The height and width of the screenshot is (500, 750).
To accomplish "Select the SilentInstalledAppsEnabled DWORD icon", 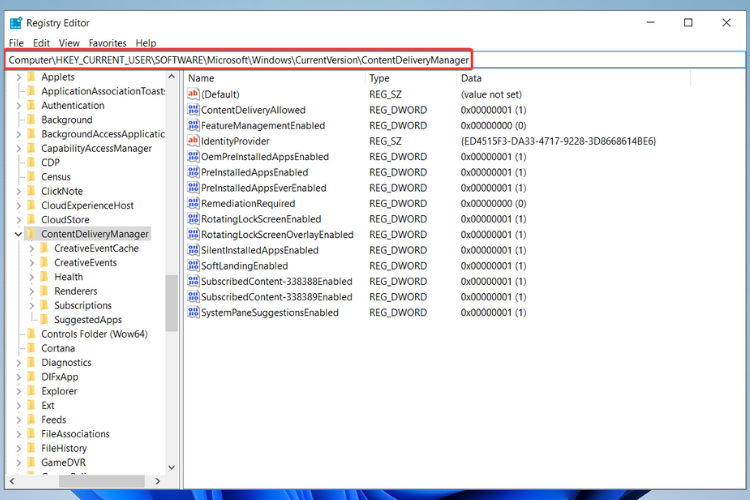I will point(193,250).
